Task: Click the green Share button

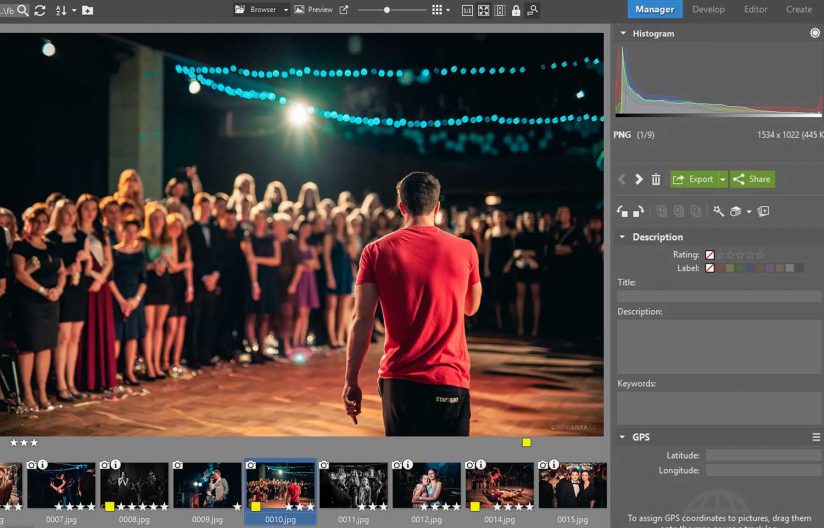Action: [x=753, y=179]
